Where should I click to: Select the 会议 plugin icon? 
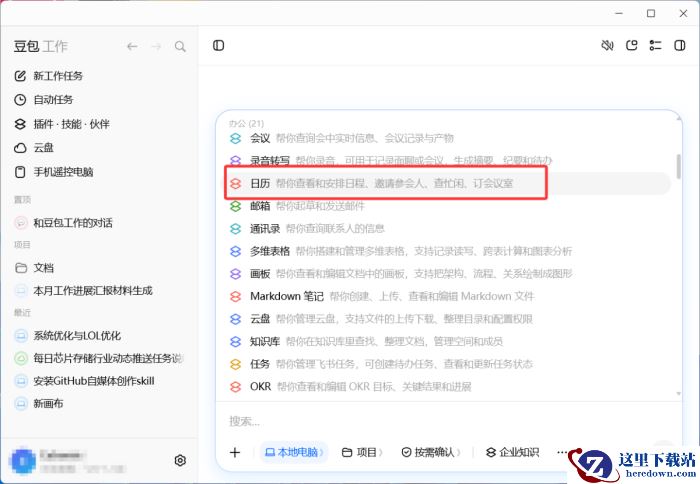click(x=235, y=138)
